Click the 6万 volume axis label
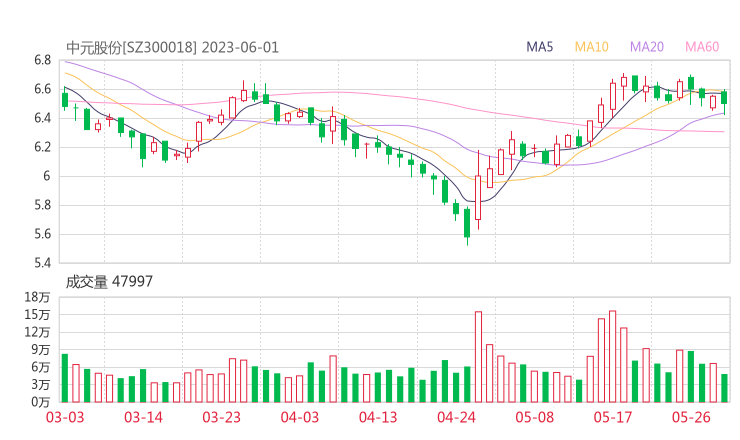The height and width of the screenshot is (440, 740). tap(41, 367)
